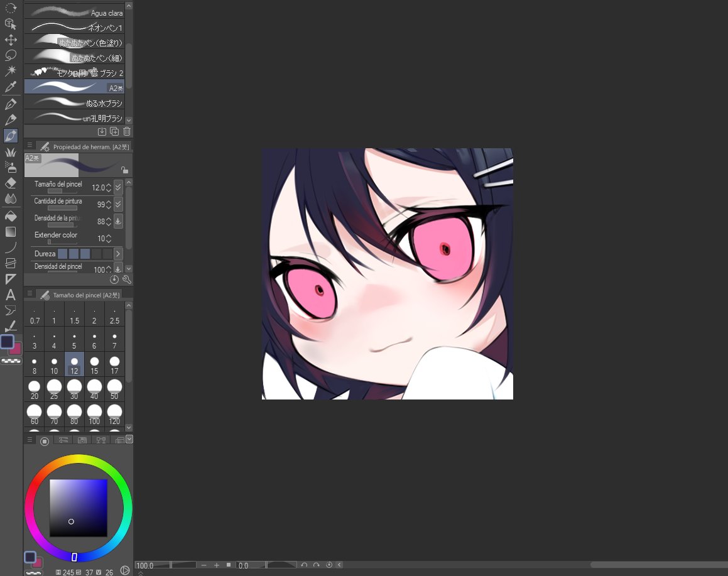The image size is (728, 576).
Task: Select the Eyedropper tool
Action: pyautogui.click(x=10, y=86)
